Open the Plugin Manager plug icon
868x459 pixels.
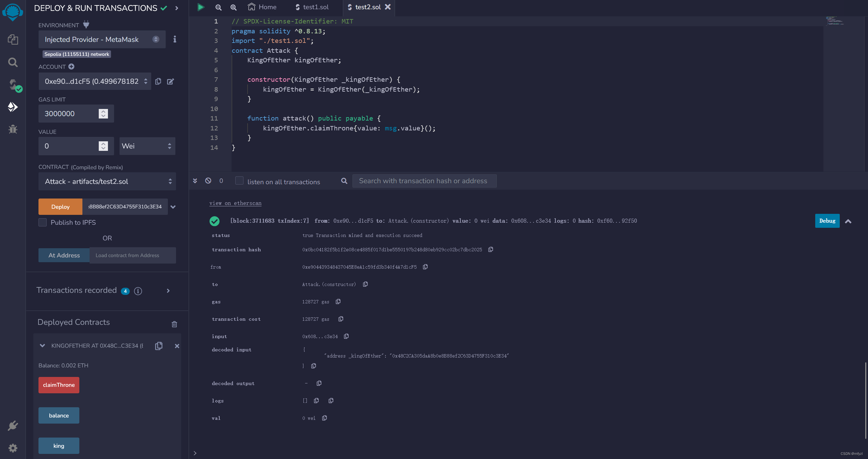(13, 426)
